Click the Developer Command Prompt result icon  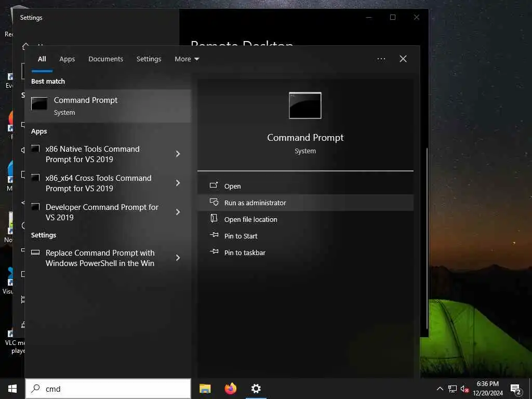[35, 206]
